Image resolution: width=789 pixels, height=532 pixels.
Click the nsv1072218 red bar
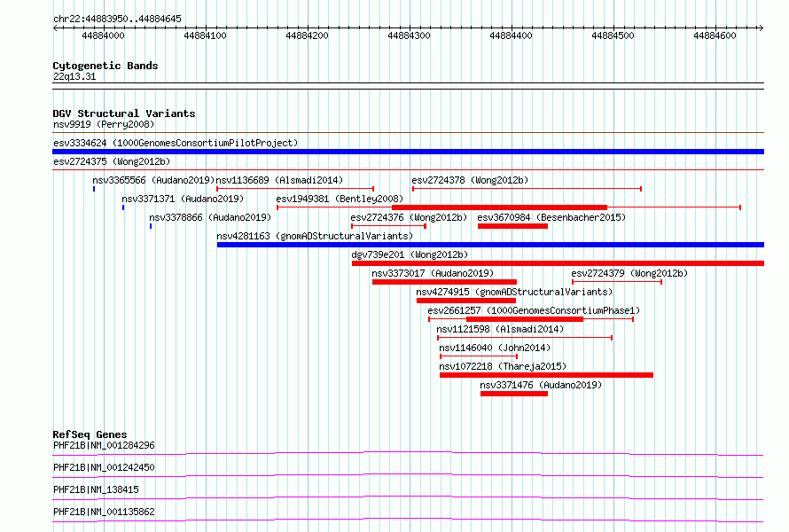pyautogui.click(x=546, y=375)
